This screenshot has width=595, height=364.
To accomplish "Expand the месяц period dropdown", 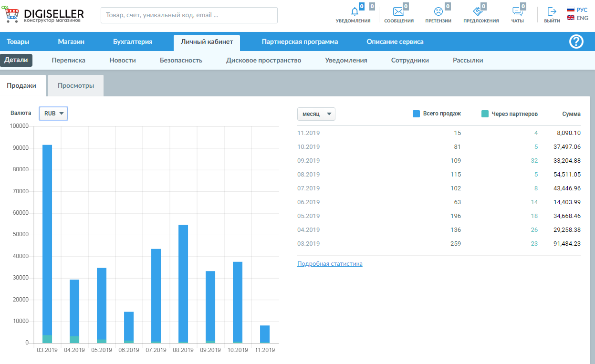I will pos(316,114).
